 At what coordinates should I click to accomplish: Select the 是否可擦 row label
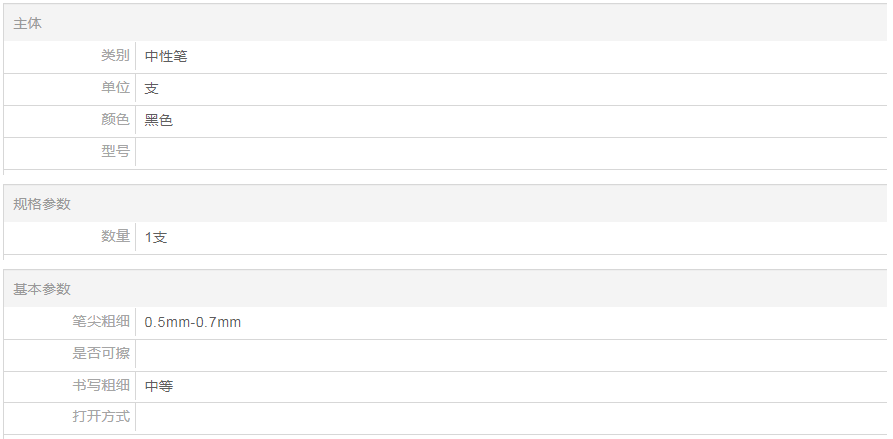[x=101, y=353]
